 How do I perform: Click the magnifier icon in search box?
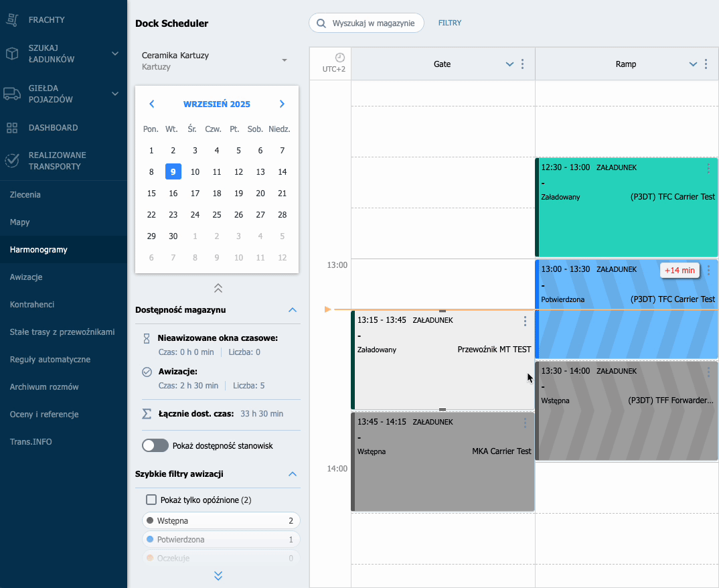click(321, 23)
